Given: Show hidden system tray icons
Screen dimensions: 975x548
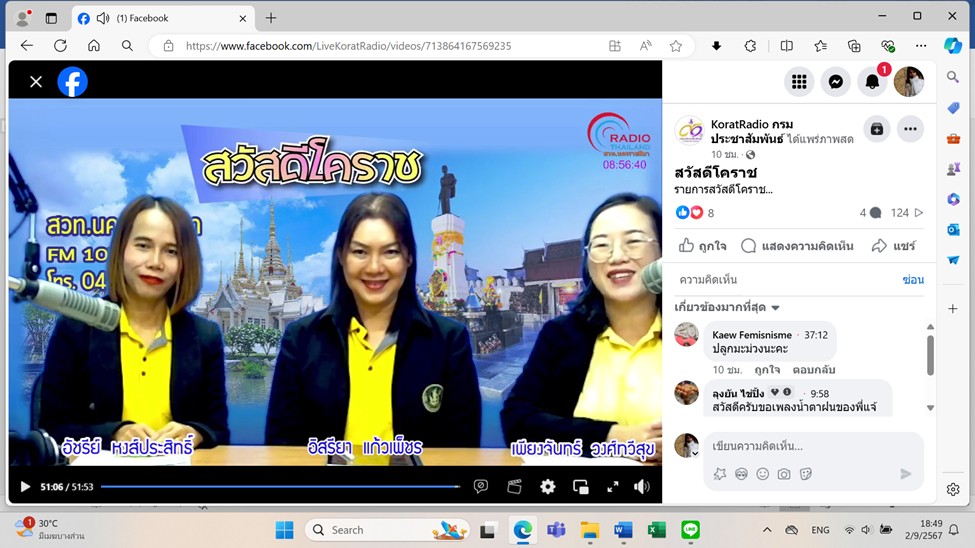Looking at the screenshot, I should pos(767,530).
